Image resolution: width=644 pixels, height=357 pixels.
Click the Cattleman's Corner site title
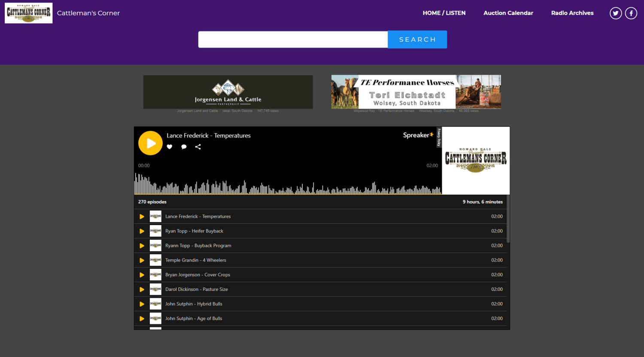[88, 13]
